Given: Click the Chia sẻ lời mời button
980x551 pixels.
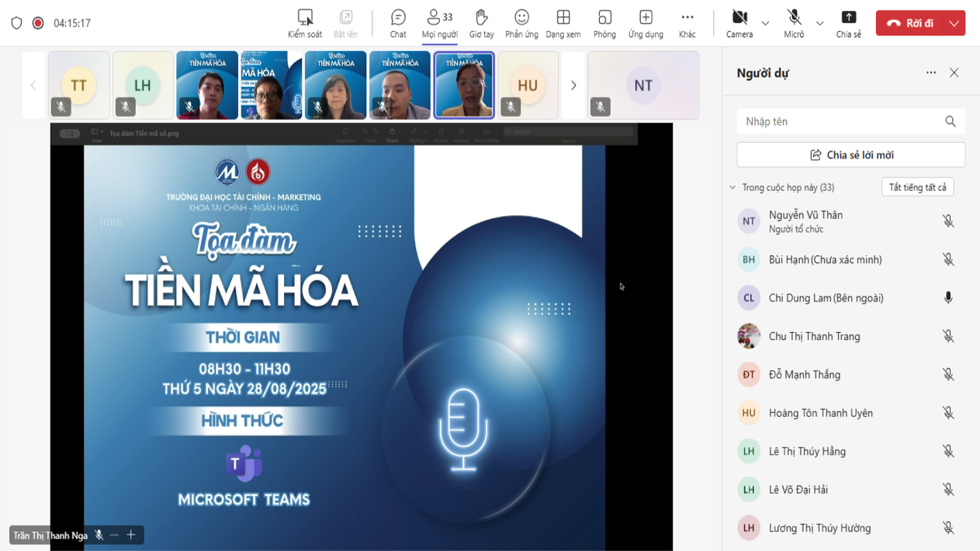Looking at the screenshot, I should coord(850,155).
